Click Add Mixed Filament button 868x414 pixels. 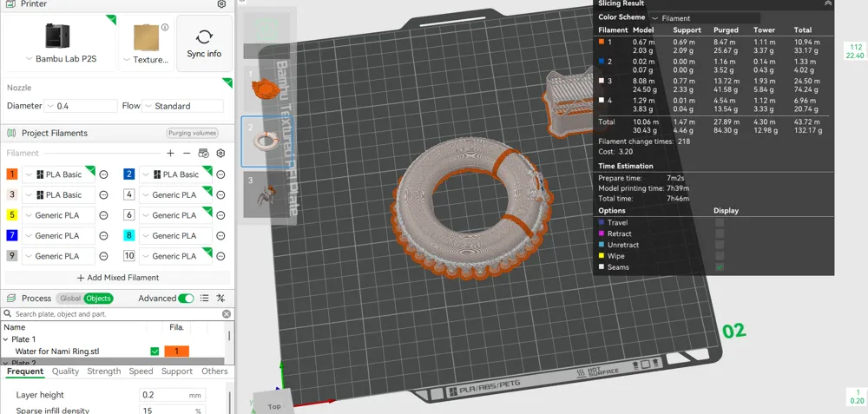pos(117,278)
